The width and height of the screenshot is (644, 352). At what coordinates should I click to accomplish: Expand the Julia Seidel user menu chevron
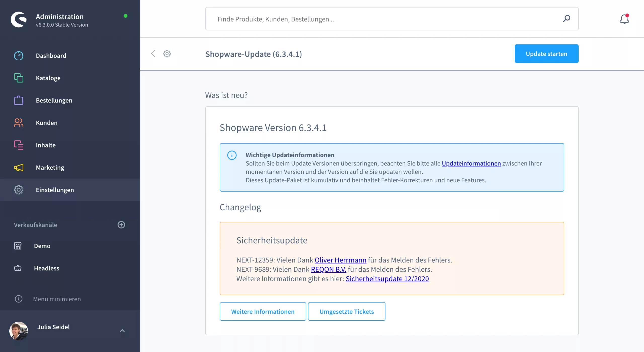coord(122,331)
